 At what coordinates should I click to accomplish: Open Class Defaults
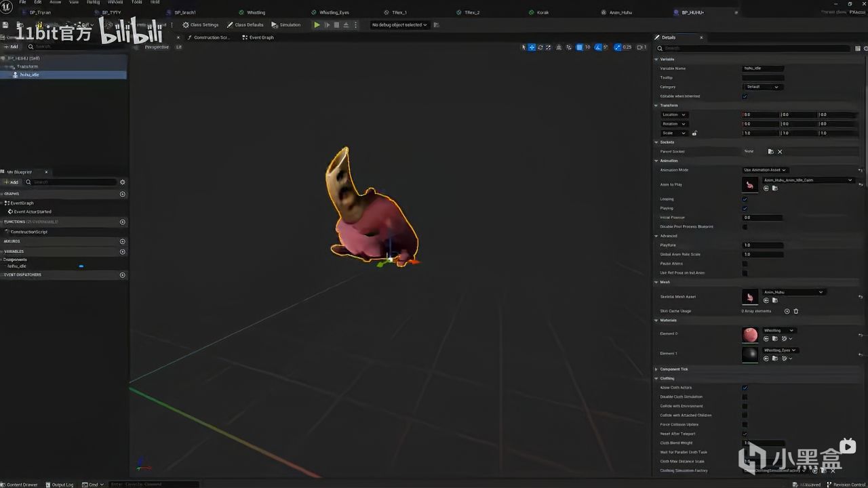tap(245, 25)
